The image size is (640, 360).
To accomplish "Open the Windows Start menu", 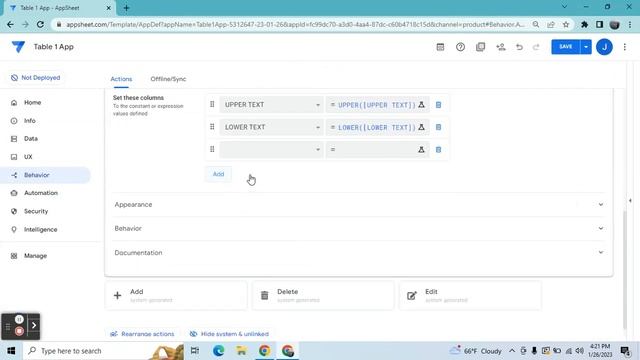I will pos(11,351).
